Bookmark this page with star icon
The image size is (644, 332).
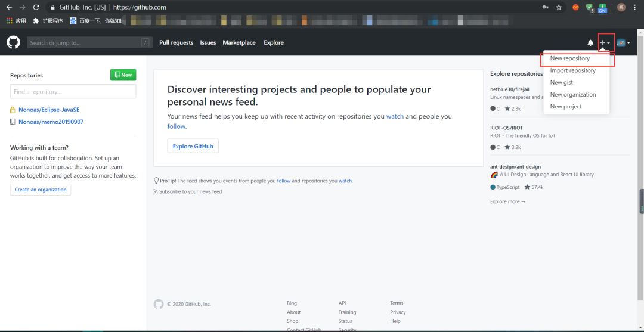click(559, 7)
